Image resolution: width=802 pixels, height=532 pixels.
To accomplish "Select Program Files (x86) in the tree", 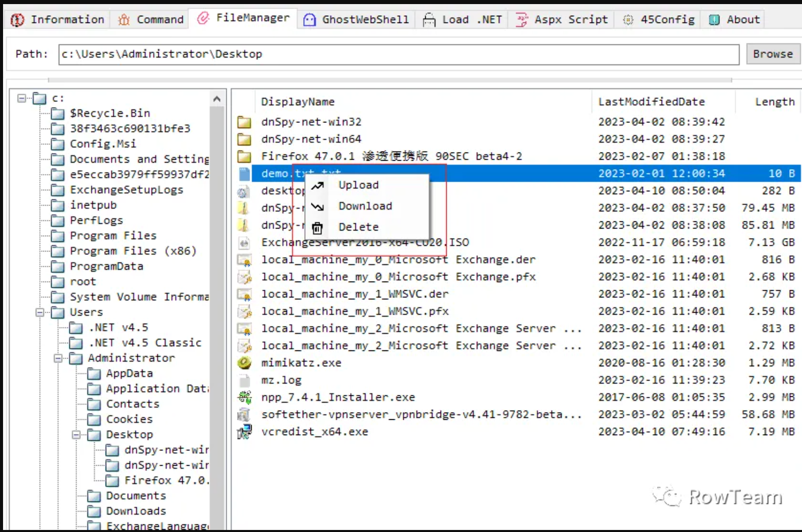I will click(133, 251).
